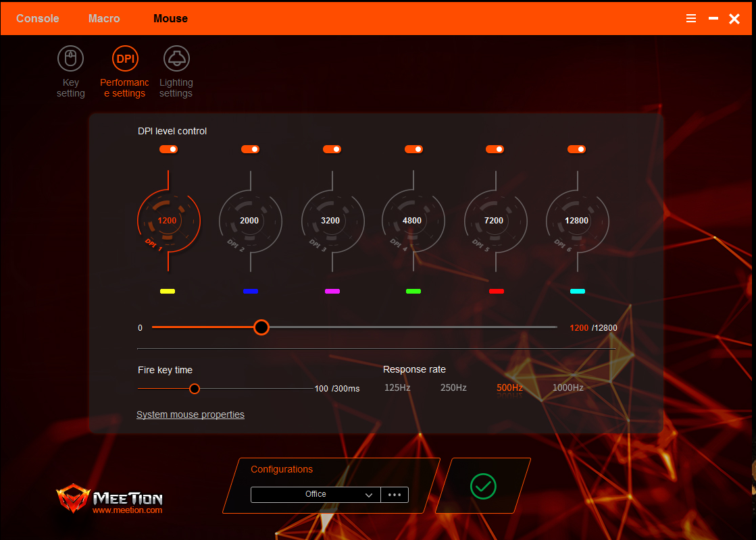Select the DPI 6 dial showing 12800
Viewport: 756px width, 540px height.
577,221
